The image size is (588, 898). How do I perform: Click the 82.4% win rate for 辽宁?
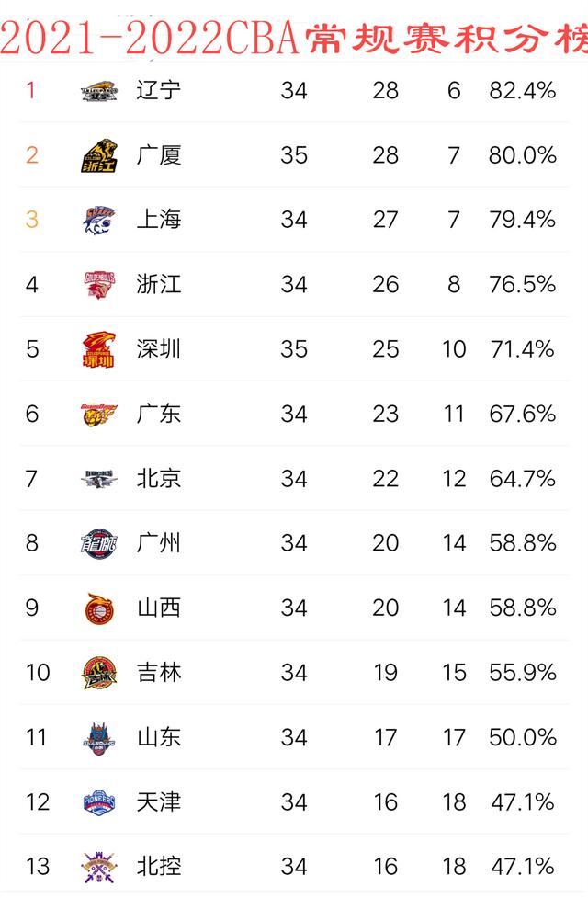pos(522,90)
